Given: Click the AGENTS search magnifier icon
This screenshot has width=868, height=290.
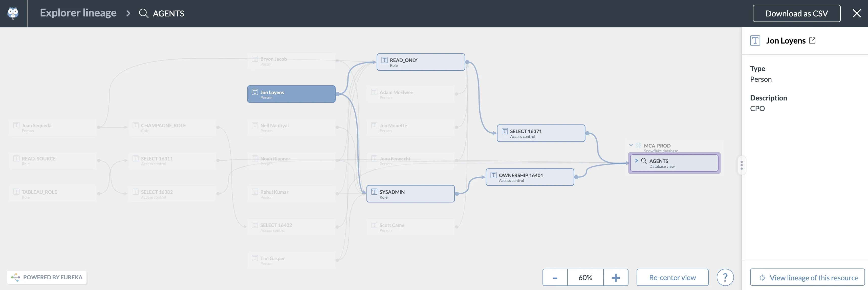Looking at the screenshot, I should tap(144, 13).
